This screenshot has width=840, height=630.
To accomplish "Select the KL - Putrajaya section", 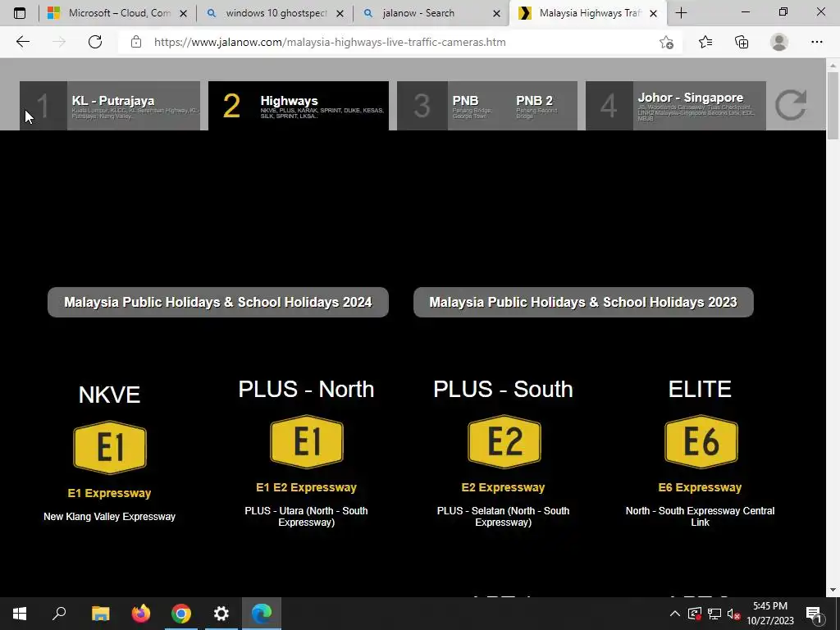I will click(110, 106).
